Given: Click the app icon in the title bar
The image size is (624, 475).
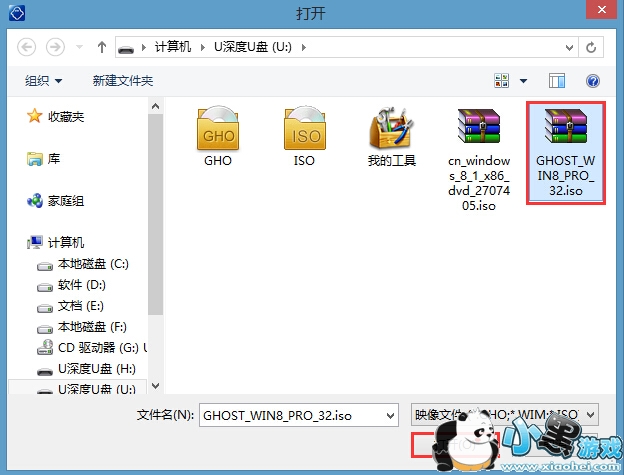Looking at the screenshot, I should pos(17,13).
